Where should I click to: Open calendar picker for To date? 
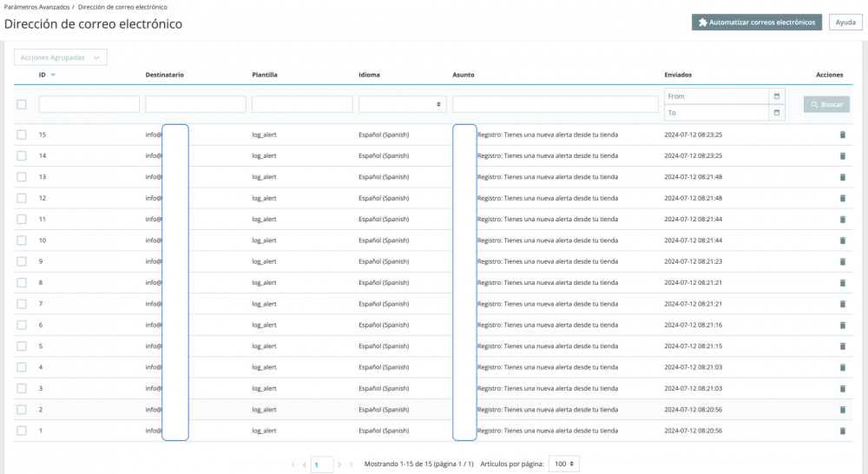click(777, 113)
